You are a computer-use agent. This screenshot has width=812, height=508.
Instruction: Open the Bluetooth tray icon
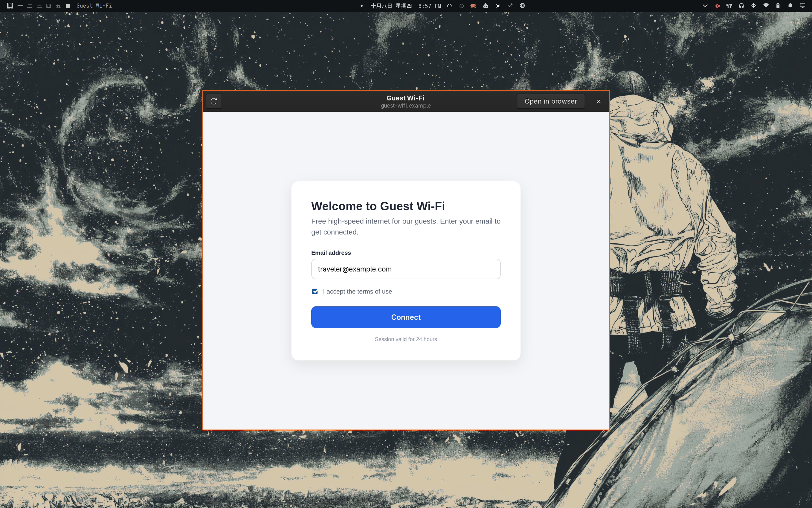click(x=754, y=6)
